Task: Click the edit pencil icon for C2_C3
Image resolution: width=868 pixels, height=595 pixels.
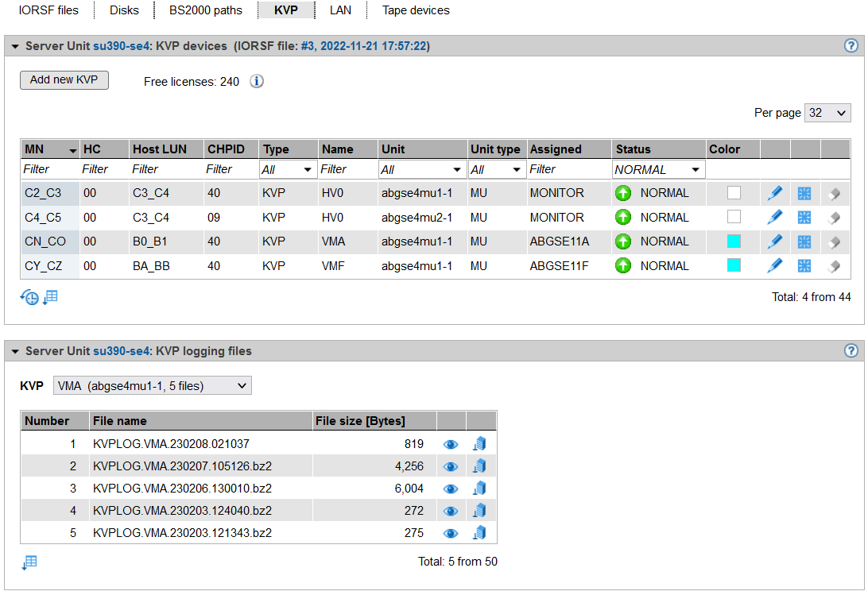Action: click(774, 193)
